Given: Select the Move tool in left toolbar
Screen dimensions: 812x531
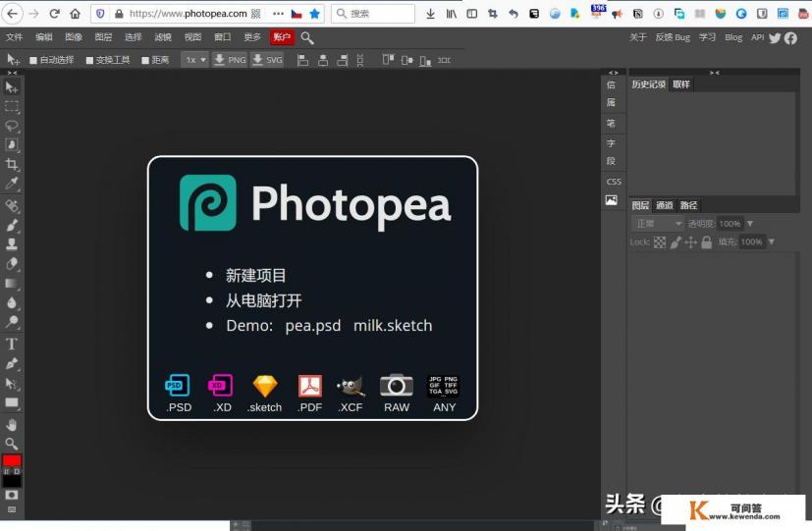Looking at the screenshot, I should click(12, 87).
